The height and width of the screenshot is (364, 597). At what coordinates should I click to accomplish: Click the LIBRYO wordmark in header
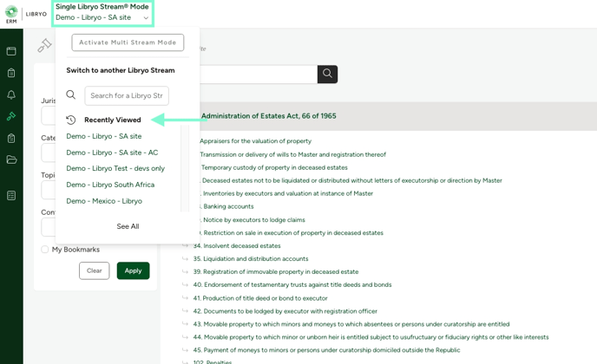point(36,14)
